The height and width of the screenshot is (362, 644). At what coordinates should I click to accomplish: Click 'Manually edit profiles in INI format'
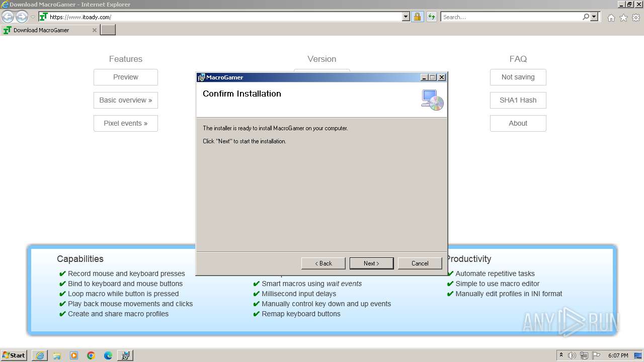click(509, 294)
